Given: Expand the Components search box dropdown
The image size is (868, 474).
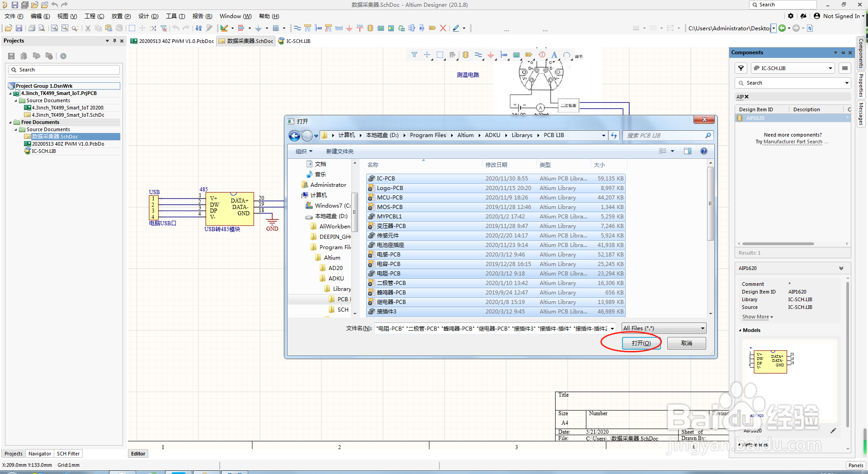Looking at the screenshot, I should tap(847, 83).
